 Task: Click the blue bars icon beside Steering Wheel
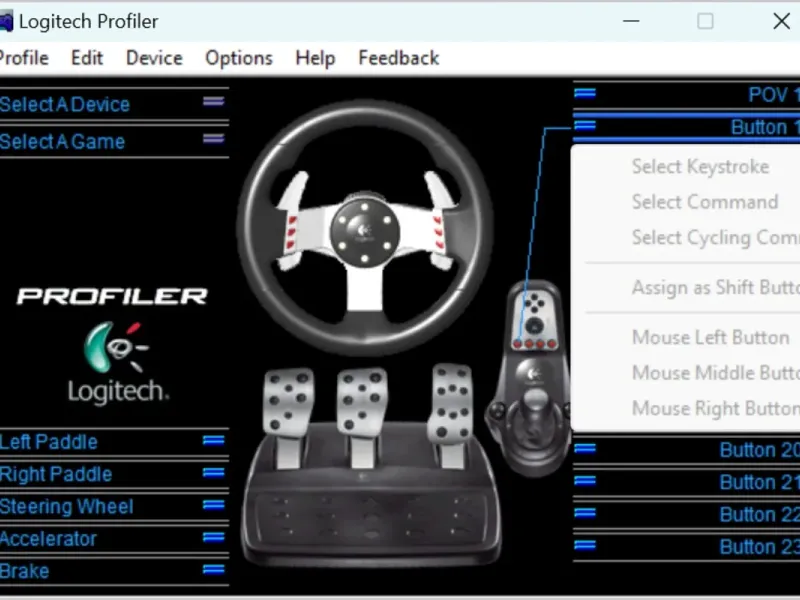tap(213, 505)
